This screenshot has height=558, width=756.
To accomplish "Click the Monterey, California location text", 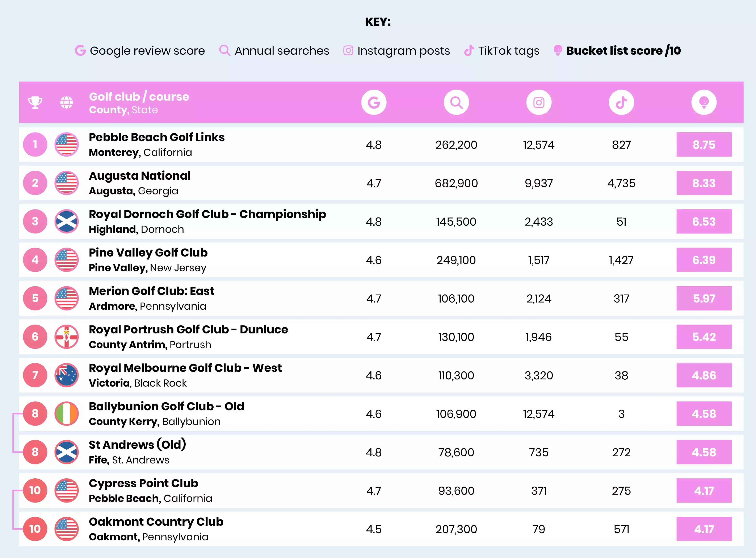I will point(140,152).
